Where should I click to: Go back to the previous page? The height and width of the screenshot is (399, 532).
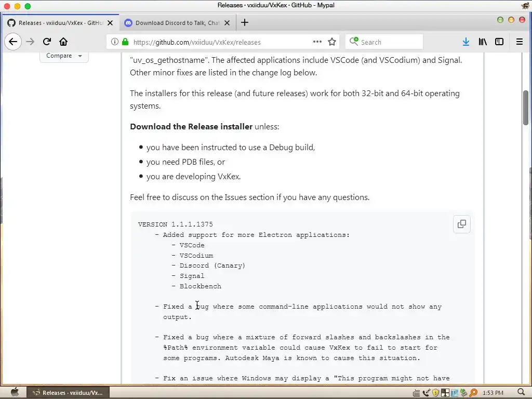pyautogui.click(x=13, y=42)
